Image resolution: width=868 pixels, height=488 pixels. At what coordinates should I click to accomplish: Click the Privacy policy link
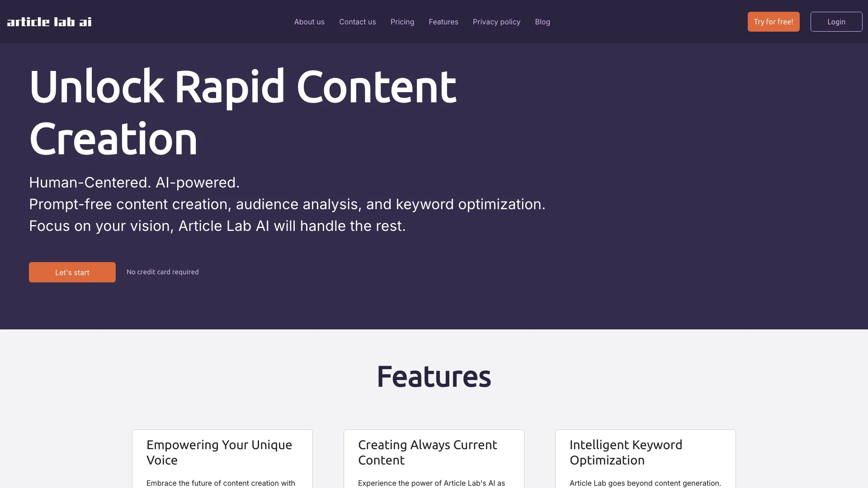(496, 21)
